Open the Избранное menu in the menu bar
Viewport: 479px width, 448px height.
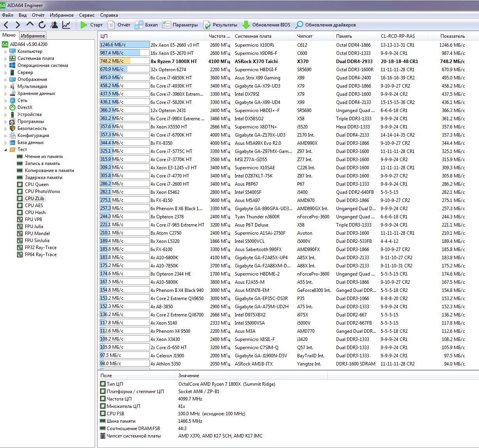[x=62, y=15]
